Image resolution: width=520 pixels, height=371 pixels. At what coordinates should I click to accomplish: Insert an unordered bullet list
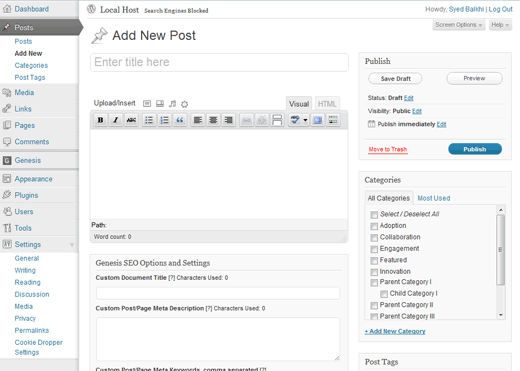[x=149, y=120]
